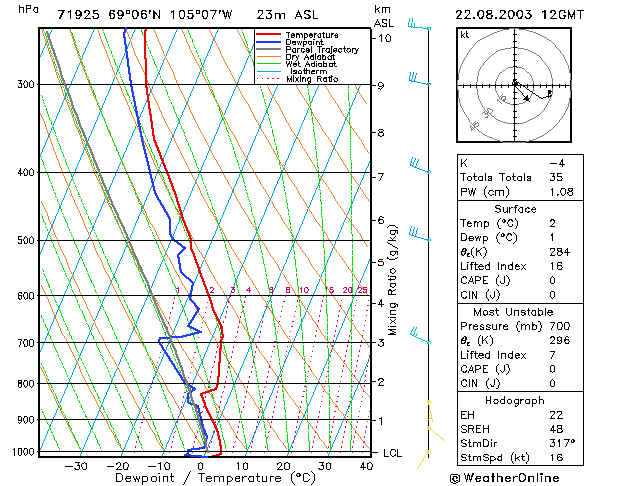Click the cyan wind barb at 400 hPa

[x=420, y=165]
